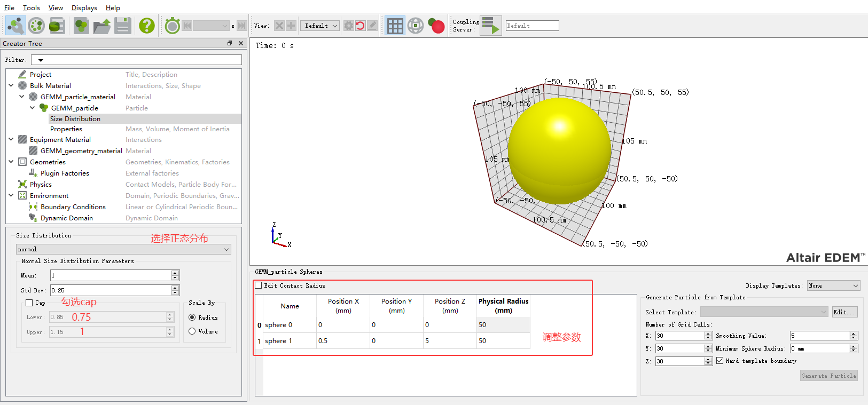Click the Edit... template button
Image resolution: width=868 pixels, height=405 pixels.
coord(844,312)
